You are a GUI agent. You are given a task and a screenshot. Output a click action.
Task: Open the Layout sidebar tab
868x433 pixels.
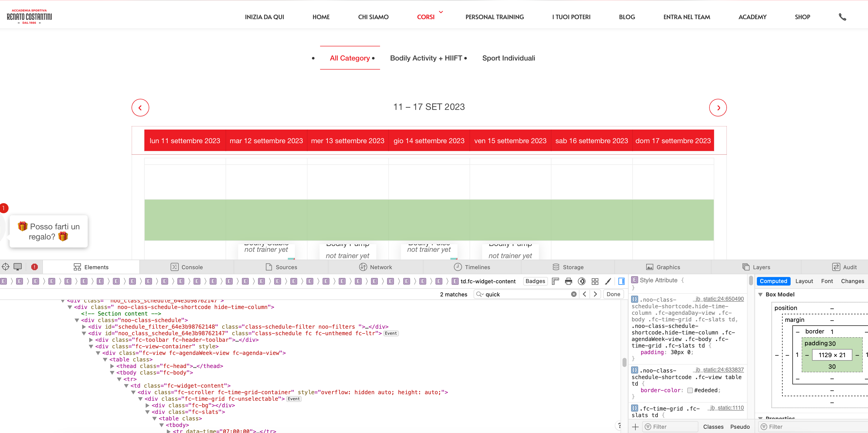point(804,281)
